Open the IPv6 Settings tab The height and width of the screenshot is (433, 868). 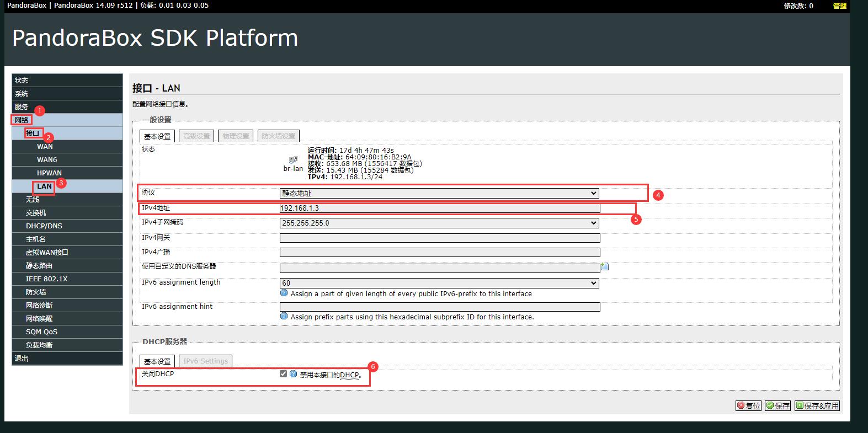point(206,361)
